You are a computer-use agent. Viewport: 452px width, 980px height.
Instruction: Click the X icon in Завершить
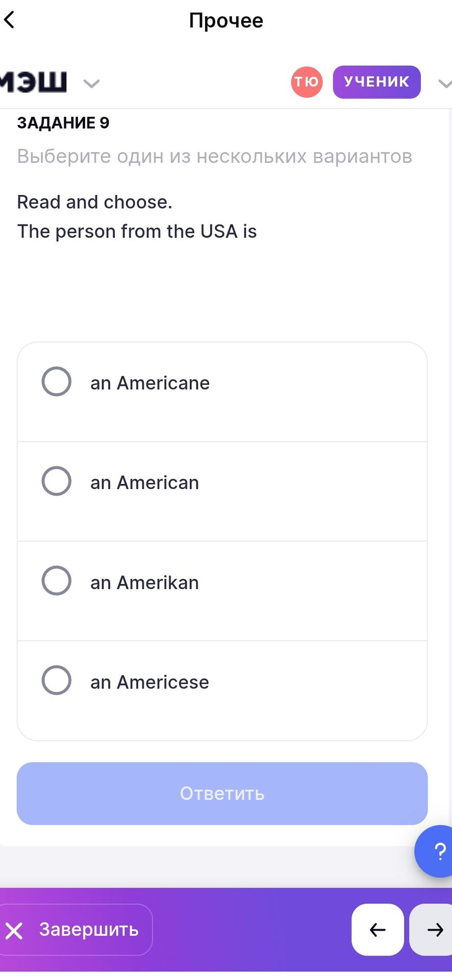tap(14, 930)
